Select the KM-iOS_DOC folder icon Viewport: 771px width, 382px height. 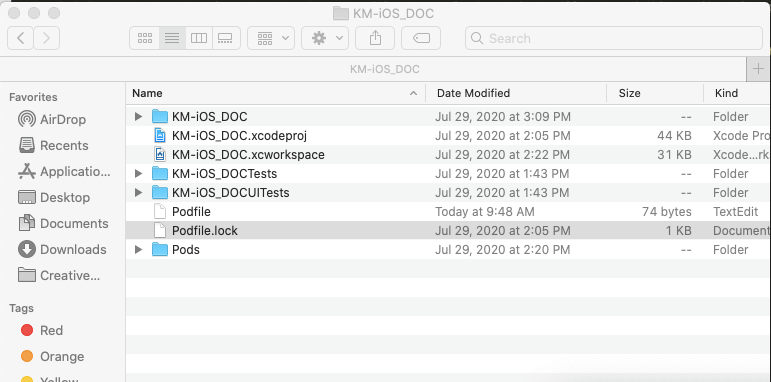(160, 117)
